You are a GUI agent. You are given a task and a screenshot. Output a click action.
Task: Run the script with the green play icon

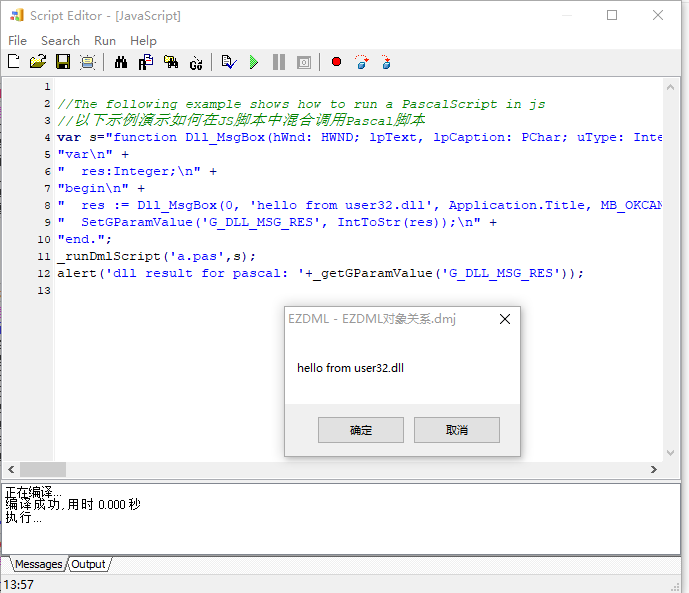click(254, 62)
